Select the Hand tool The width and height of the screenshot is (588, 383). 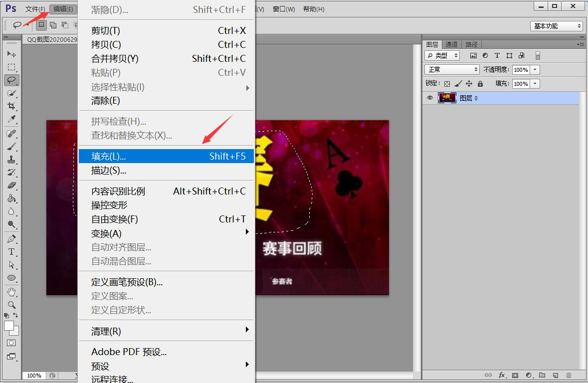[x=11, y=292]
